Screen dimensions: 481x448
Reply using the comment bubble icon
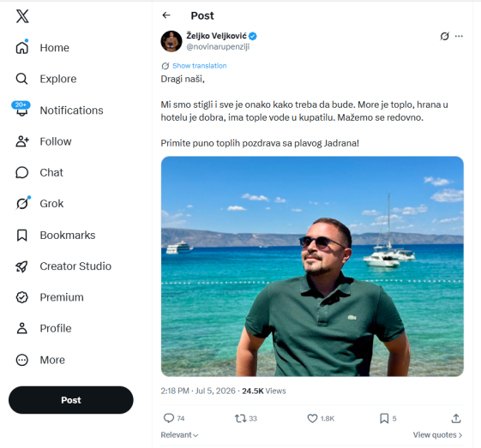169,418
